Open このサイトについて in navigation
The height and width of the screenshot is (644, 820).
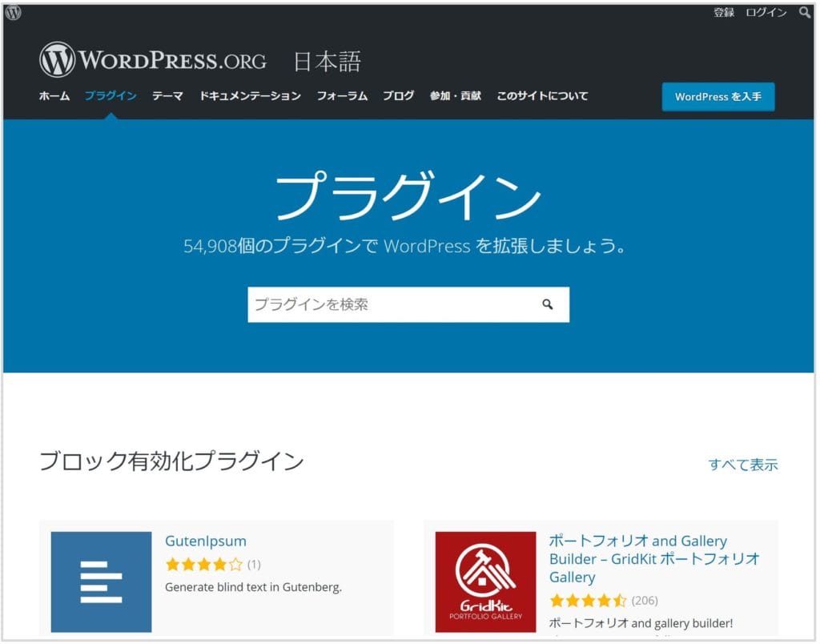(x=542, y=96)
